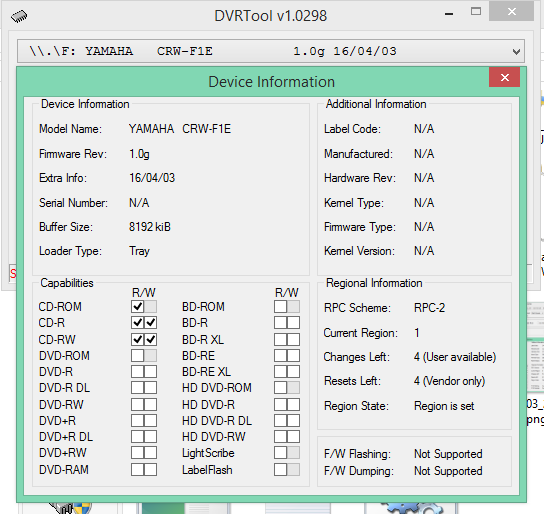Toggle the DVD-R read checkbox
This screenshot has width=544, height=514.
pyautogui.click(x=138, y=371)
